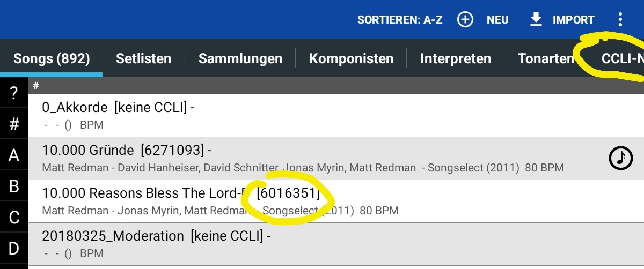Jump to letter C in index
The width and height of the screenshot is (644, 269).
tap(14, 217)
